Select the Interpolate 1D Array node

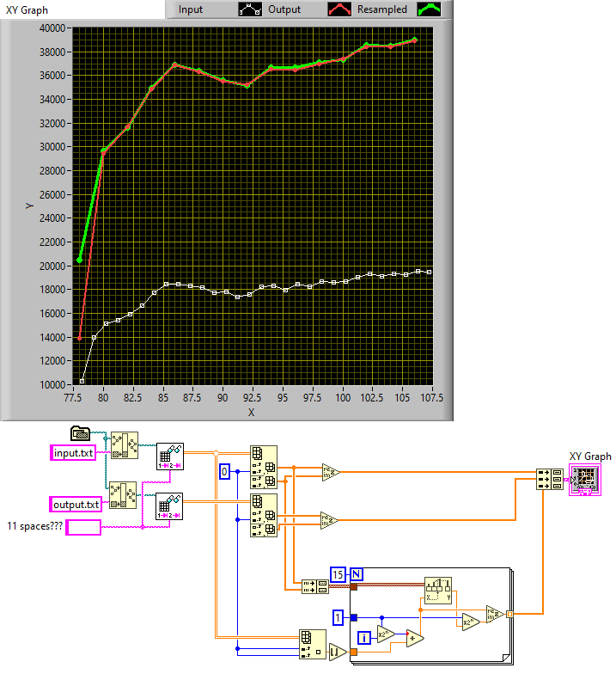point(438,591)
